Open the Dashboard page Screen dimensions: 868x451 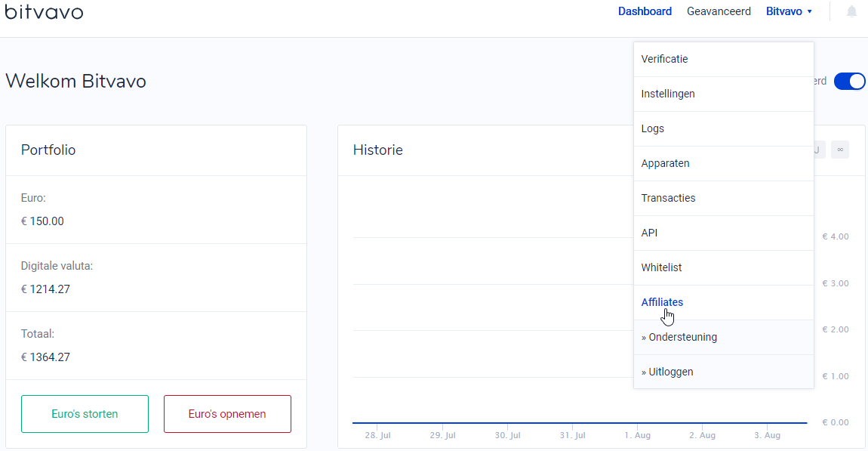pyautogui.click(x=645, y=11)
